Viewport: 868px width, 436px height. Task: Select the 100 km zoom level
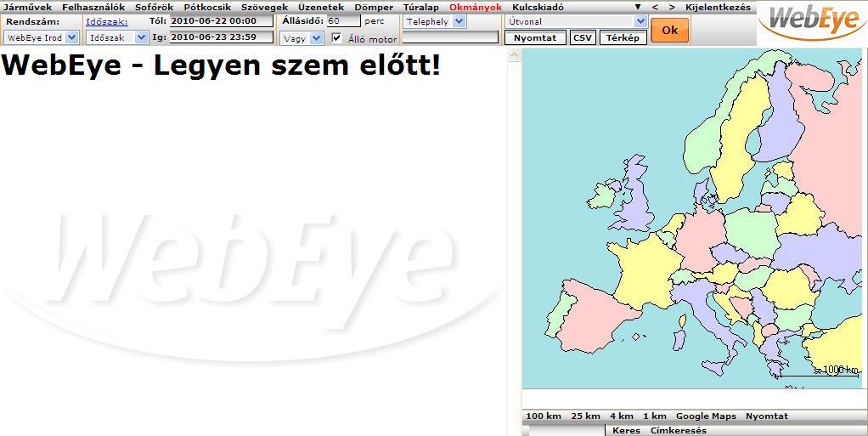[x=543, y=416]
